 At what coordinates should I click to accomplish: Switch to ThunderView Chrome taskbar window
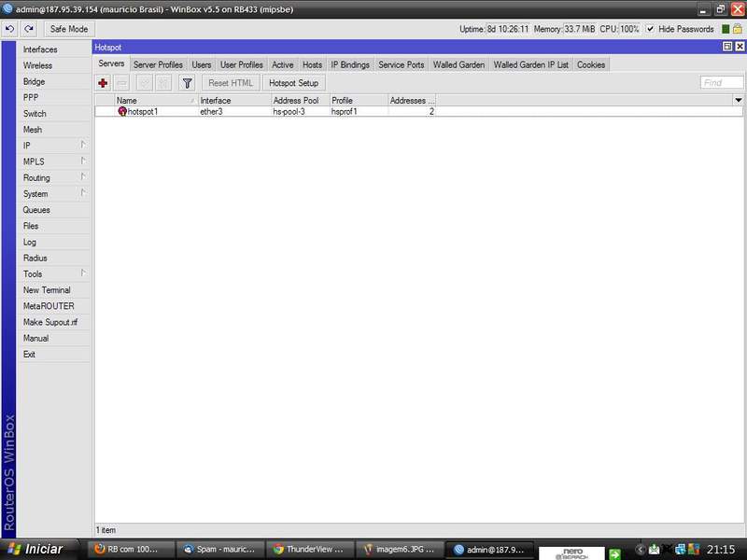(309, 550)
